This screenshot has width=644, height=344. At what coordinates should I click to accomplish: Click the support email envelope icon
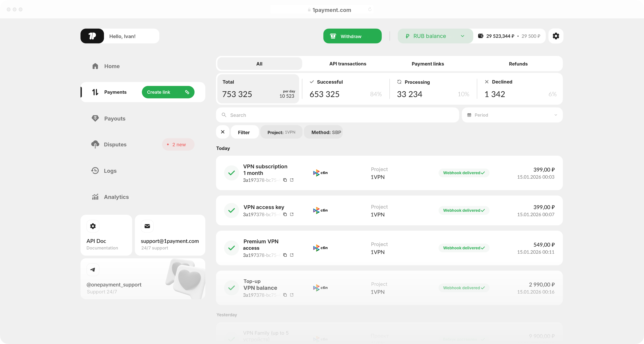pos(147,226)
